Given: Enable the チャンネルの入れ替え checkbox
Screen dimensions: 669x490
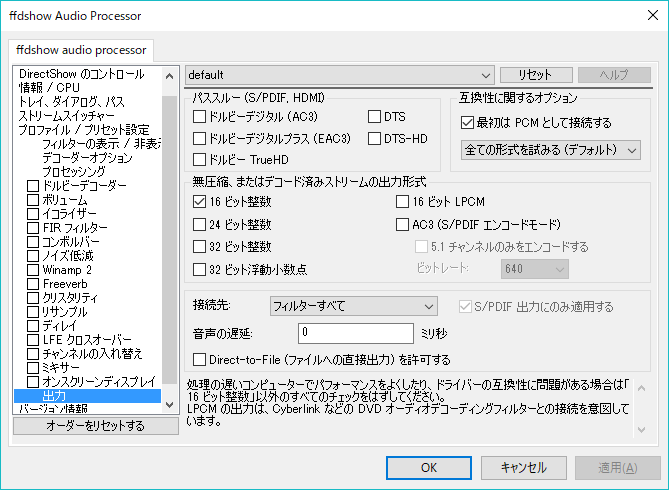Looking at the screenshot, I should (33, 354).
